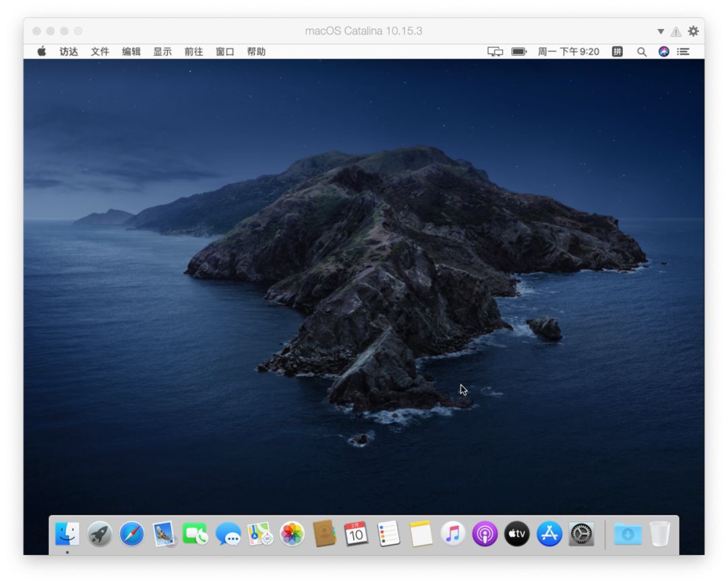The height and width of the screenshot is (584, 728).
Task: Open Reminders list icon in Dock
Action: click(x=389, y=533)
